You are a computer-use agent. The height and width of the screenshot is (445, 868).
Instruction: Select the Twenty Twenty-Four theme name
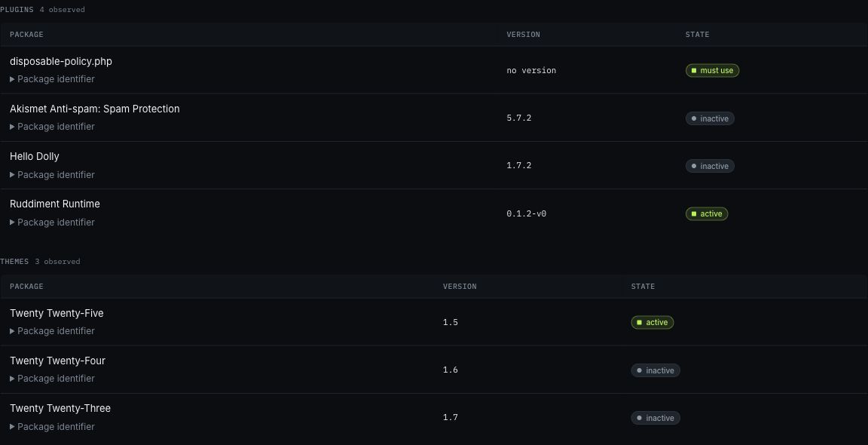(57, 361)
